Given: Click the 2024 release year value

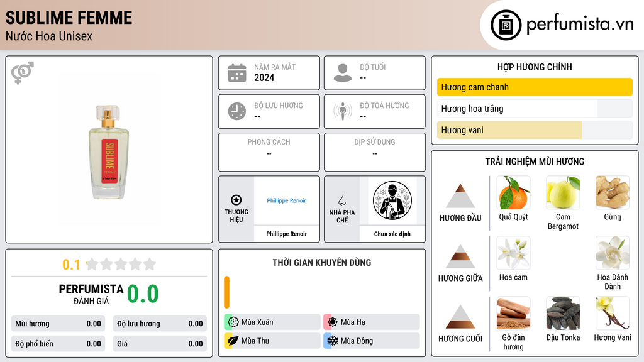Looking at the screenshot, I should coord(264,77).
